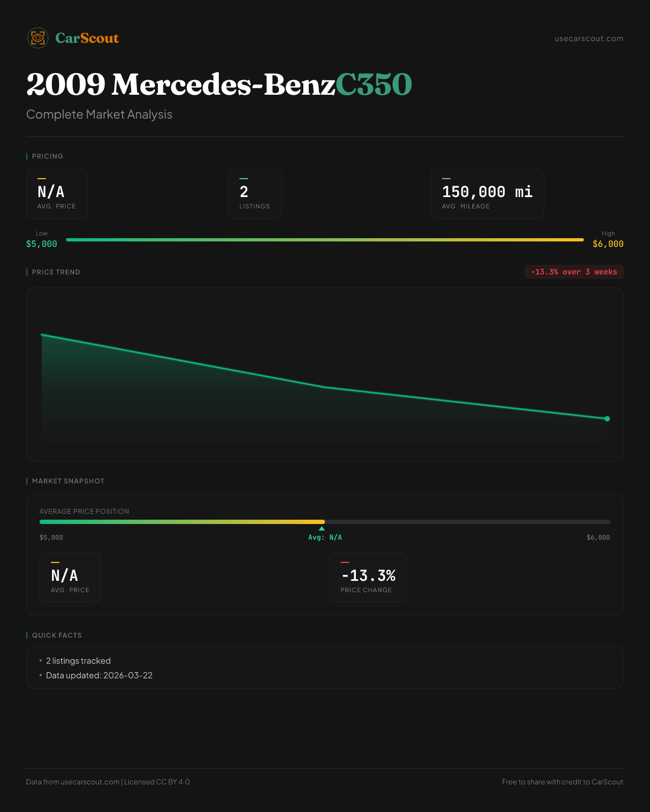The width and height of the screenshot is (650, 812).
Task: Open the usecarscout.com link in header
Action: (x=589, y=38)
